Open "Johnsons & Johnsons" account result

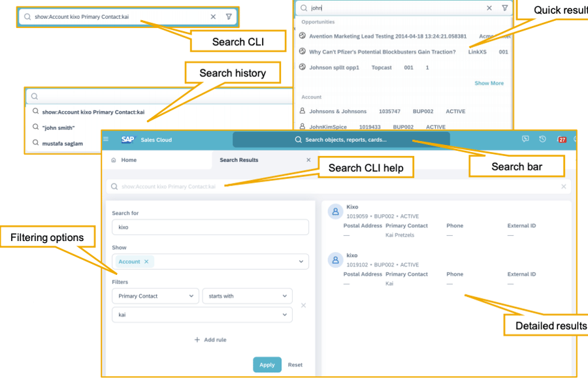pos(338,112)
